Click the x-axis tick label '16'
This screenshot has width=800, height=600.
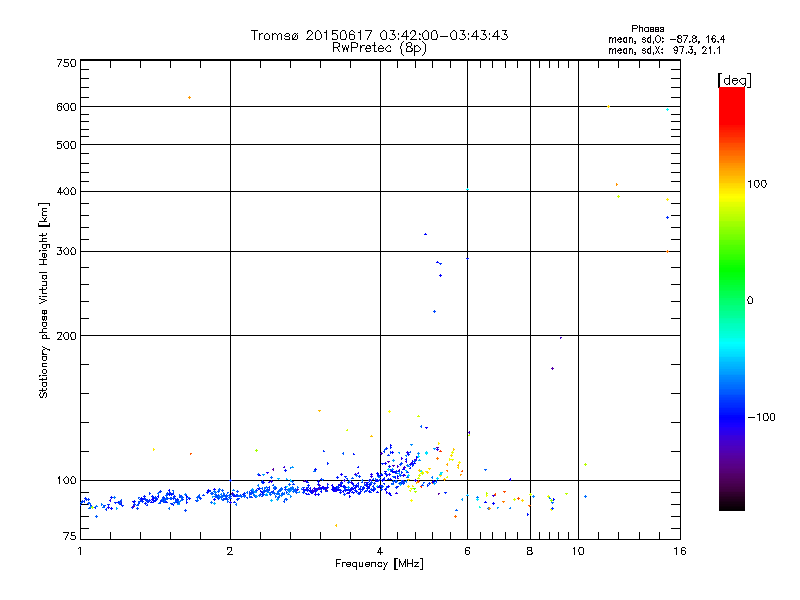click(680, 551)
